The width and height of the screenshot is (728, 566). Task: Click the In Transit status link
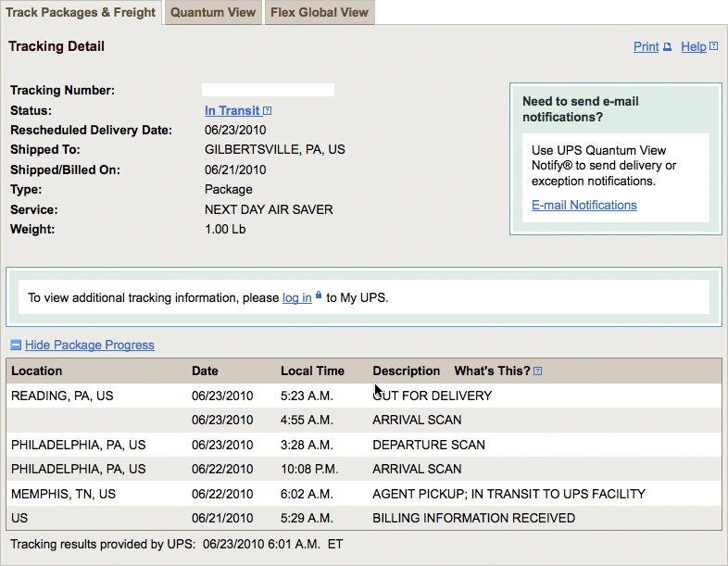(232, 110)
